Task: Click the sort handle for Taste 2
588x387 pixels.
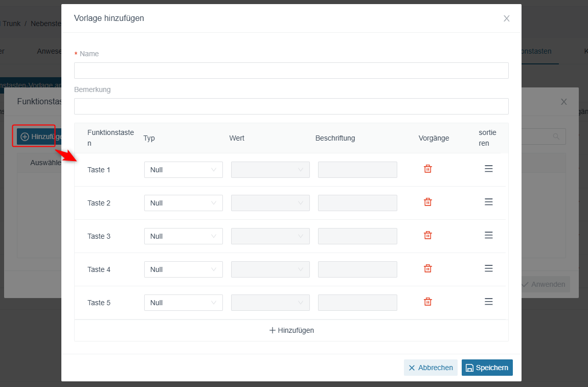Action: [488, 202]
